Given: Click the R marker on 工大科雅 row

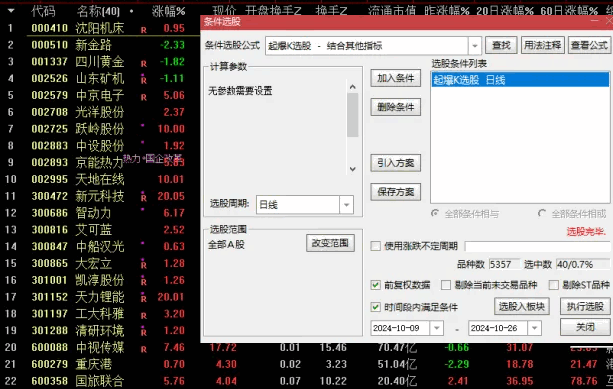Looking at the screenshot, I should pyautogui.click(x=143, y=316).
